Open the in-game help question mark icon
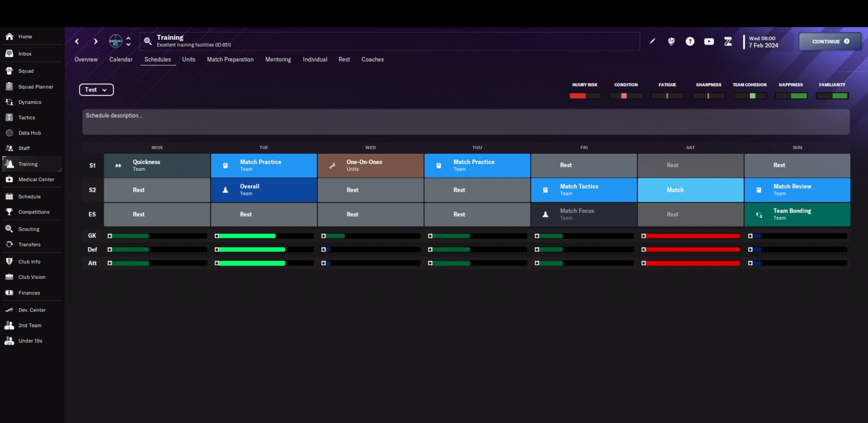868x423 pixels. [x=690, y=41]
